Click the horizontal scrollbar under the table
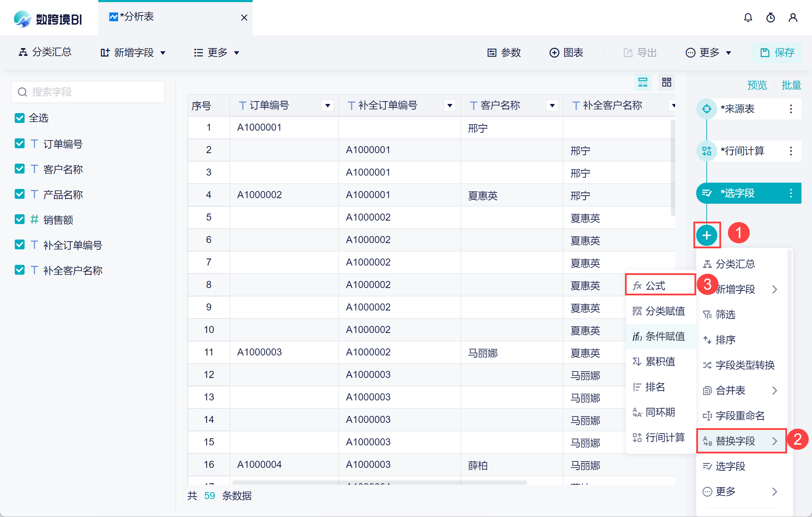812x517 pixels. tap(379, 483)
